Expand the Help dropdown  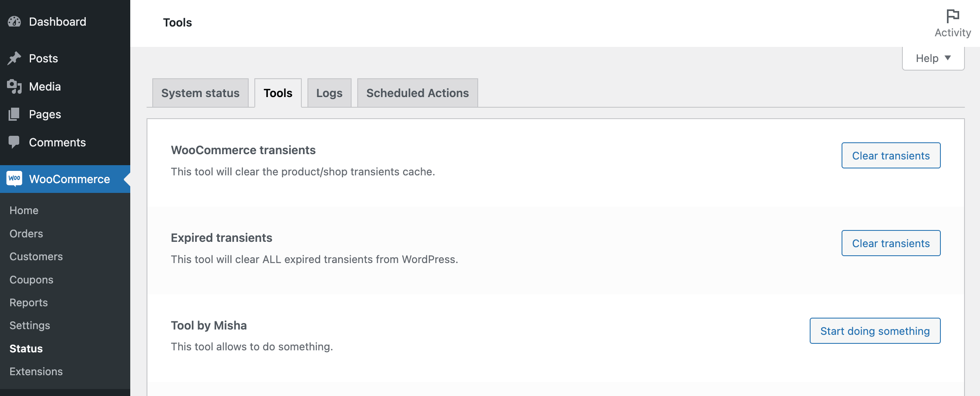click(x=933, y=58)
